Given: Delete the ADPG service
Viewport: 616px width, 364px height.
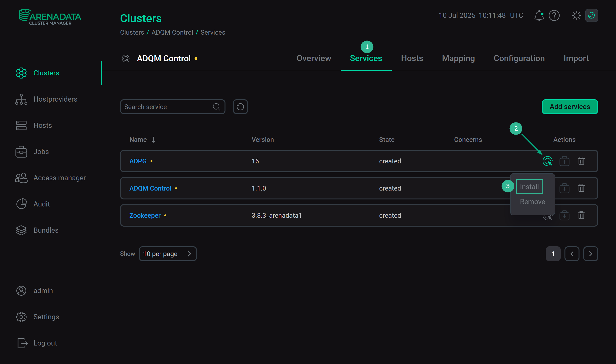Looking at the screenshot, I should [x=581, y=161].
